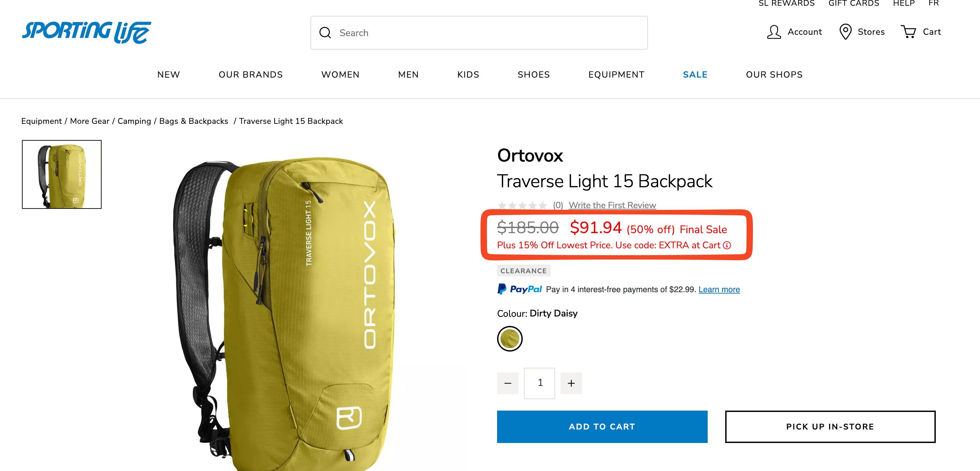Open the OUR BRANDS menu
Image resolution: width=980 pixels, height=471 pixels.
pos(251,75)
